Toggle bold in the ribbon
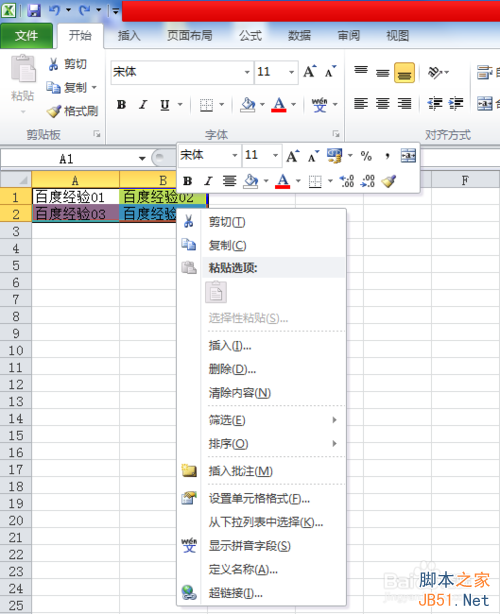The height and width of the screenshot is (614, 500). tap(121, 105)
